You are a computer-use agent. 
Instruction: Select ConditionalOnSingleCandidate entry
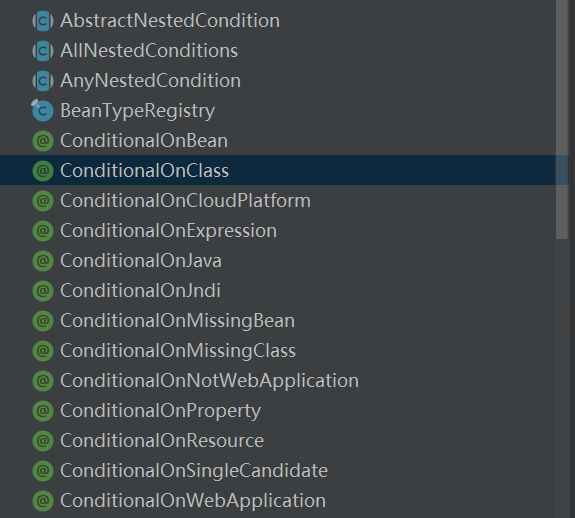click(x=194, y=471)
